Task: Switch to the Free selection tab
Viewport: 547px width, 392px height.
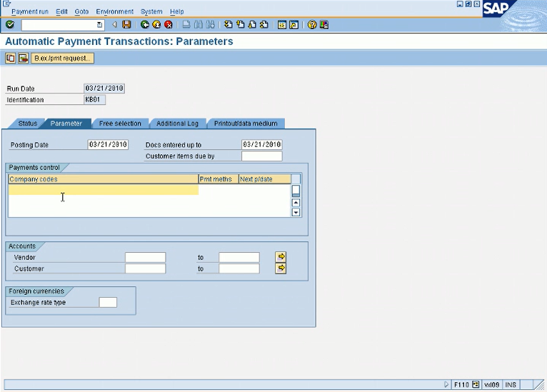Action: (x=120, y=124)
